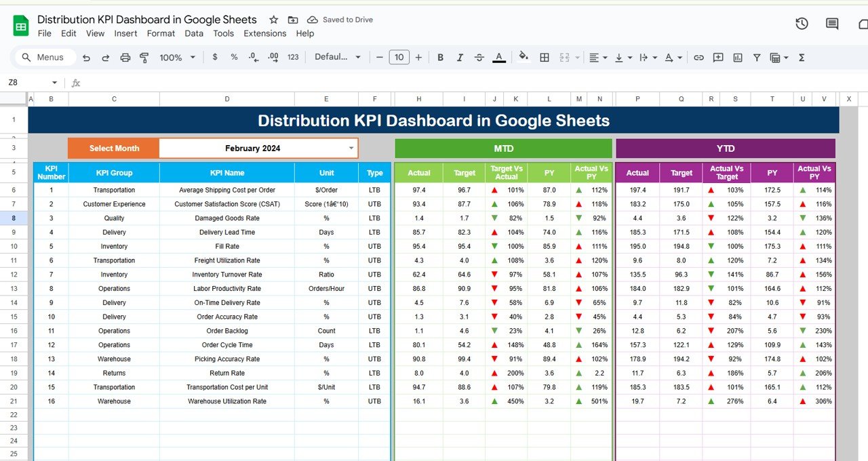
Task: Click the Menus search button
Action: coord(43,58)
